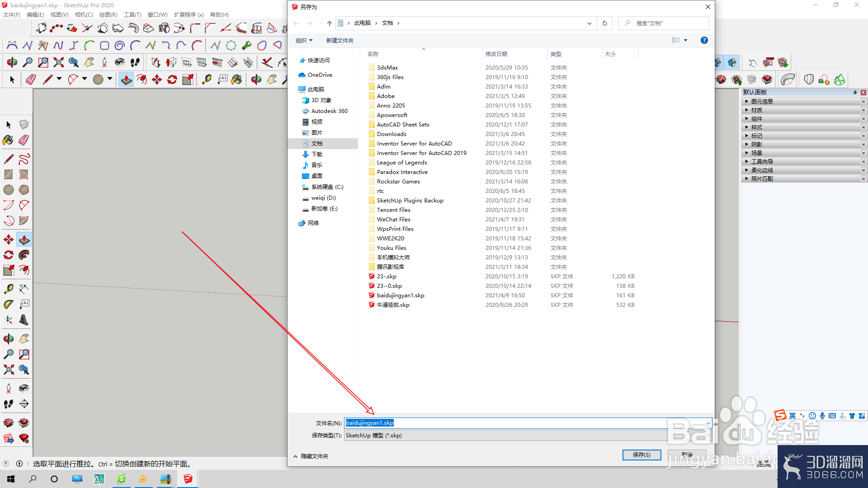868x488 pixels.
Task: Open the 扩展程序 menu
Action: 189,14
